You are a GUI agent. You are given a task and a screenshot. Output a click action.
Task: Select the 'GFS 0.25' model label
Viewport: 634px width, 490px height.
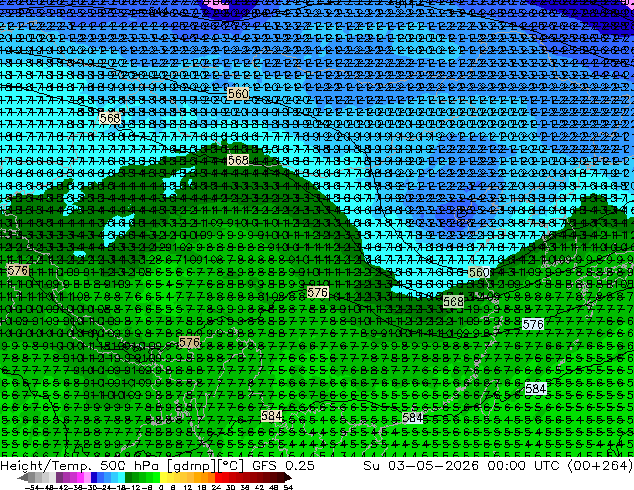[283, 465]
